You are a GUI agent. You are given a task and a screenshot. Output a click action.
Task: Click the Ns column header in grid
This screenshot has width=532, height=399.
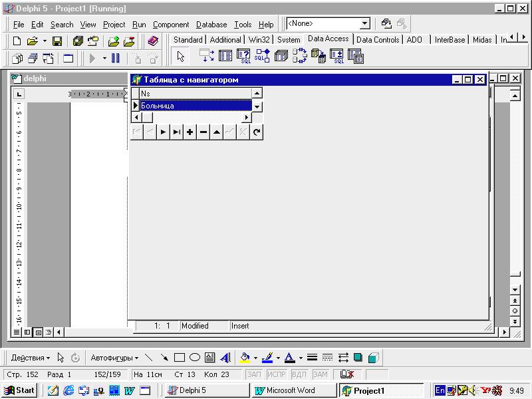tap(196, 93)
